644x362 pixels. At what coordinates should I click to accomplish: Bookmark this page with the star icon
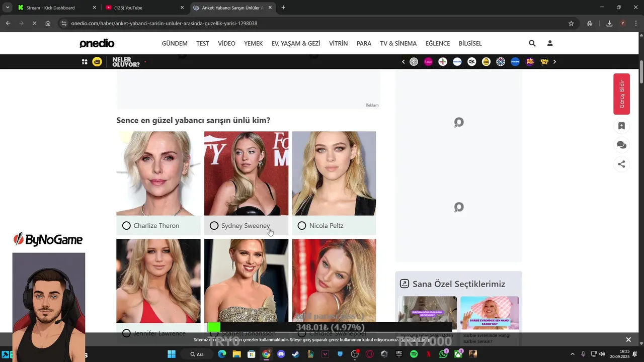571,23
